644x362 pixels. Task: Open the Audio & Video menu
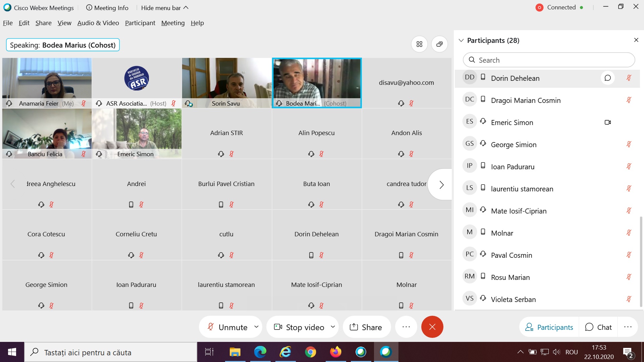click(x=98, y=23)
